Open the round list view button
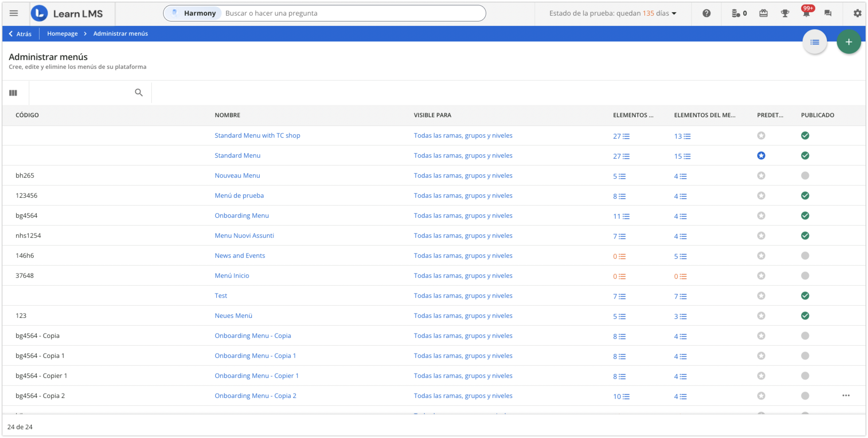The image size is (868, 438). [815, 42]
